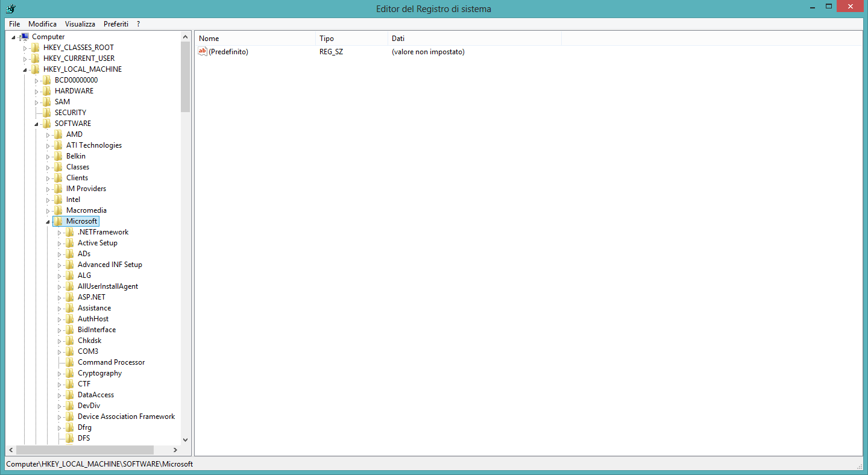This screenshot has width=868, height=475.
Task: Click the Dati column header
Action: coord(475,39)
